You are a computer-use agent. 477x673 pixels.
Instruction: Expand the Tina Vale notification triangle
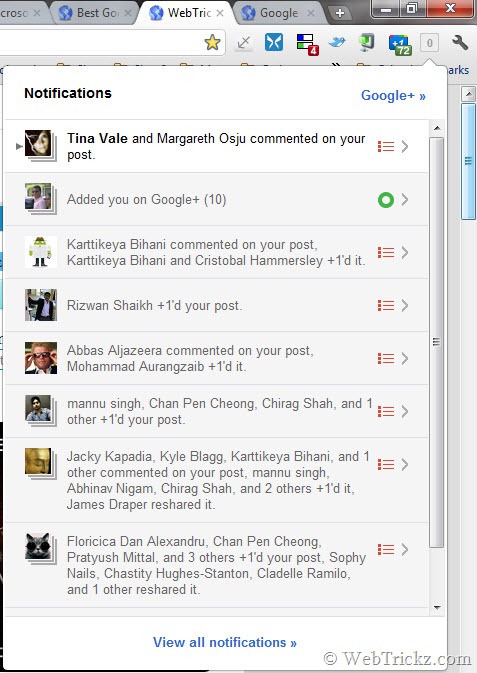coord(19,146)
